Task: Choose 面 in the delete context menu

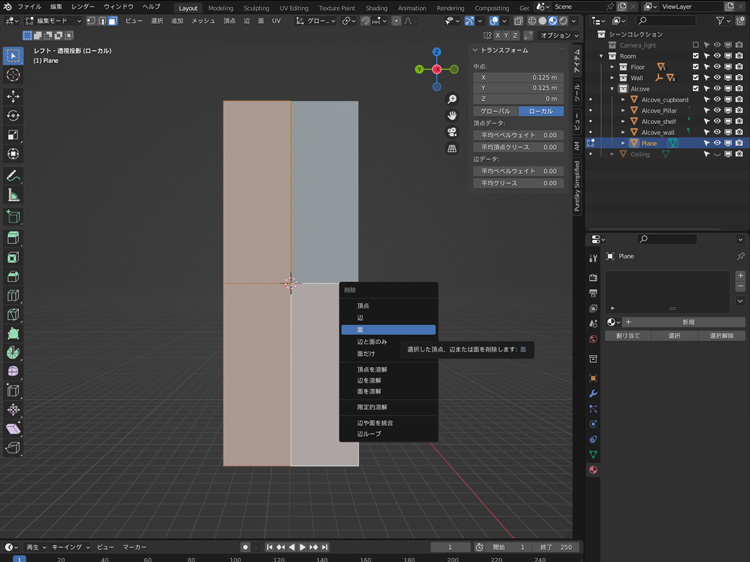Action: coord(387,330)
